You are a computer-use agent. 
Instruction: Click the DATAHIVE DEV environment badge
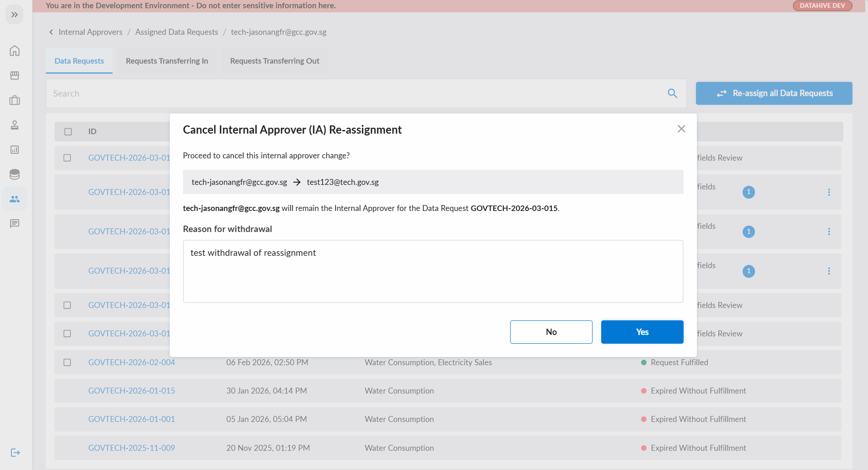tap(822, 5)
